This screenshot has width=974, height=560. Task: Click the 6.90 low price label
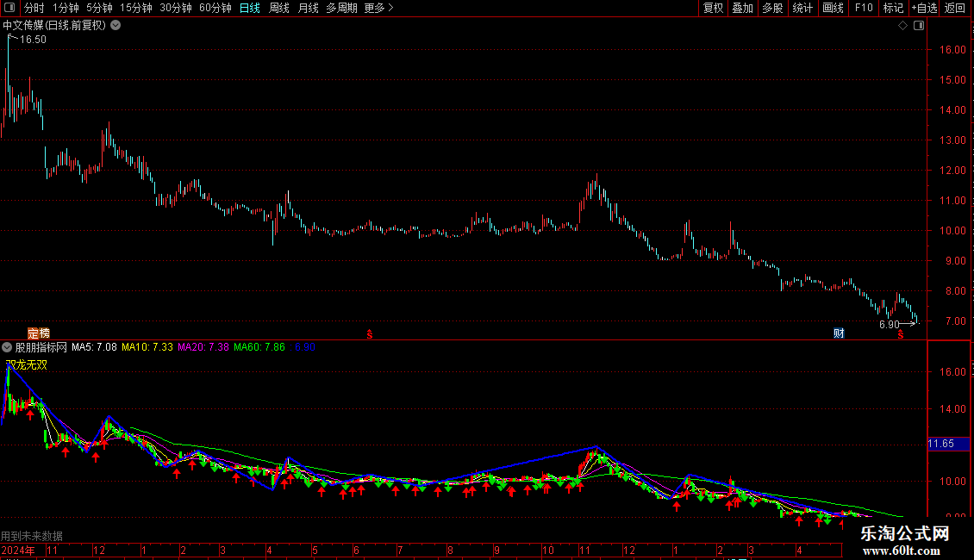tap(889, 324)
